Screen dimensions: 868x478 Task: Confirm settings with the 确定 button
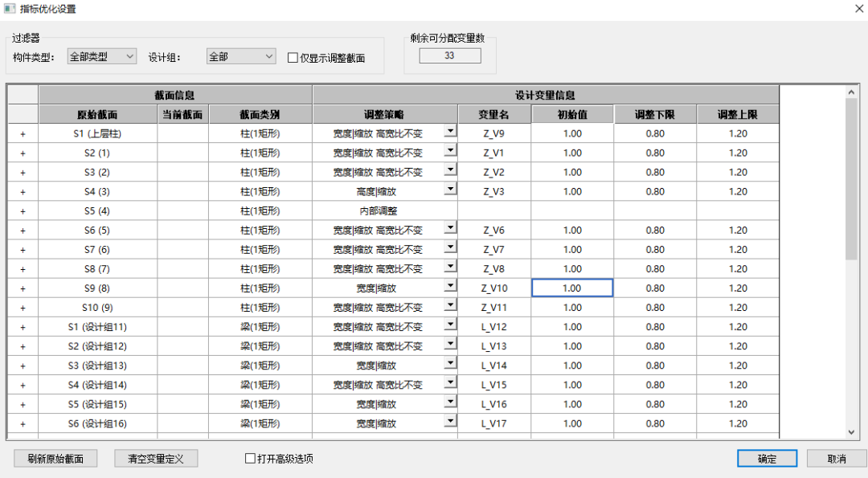[x=765, y=458]
